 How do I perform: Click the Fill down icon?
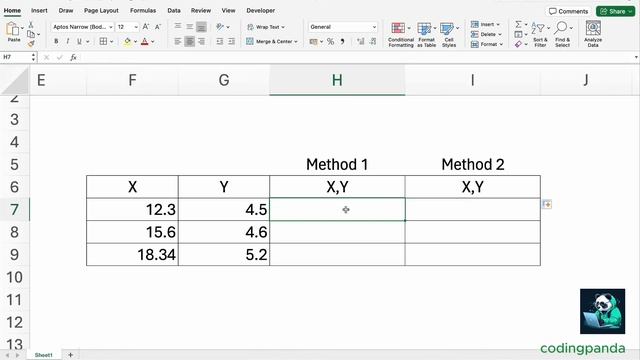click(518, 34)
